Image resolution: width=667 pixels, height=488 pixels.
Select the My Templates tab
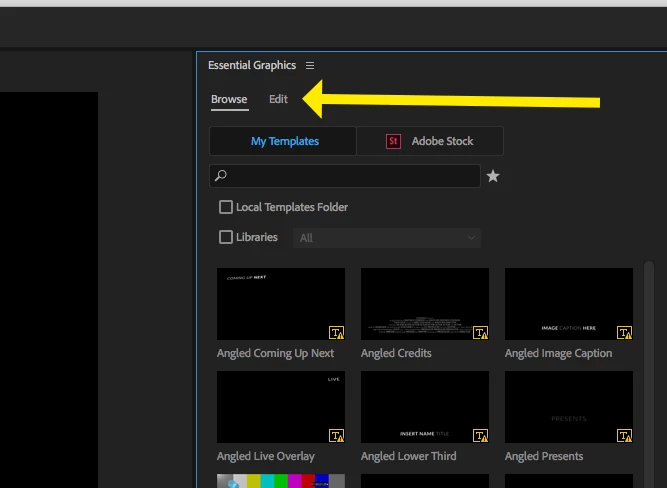tap(283, 141)
